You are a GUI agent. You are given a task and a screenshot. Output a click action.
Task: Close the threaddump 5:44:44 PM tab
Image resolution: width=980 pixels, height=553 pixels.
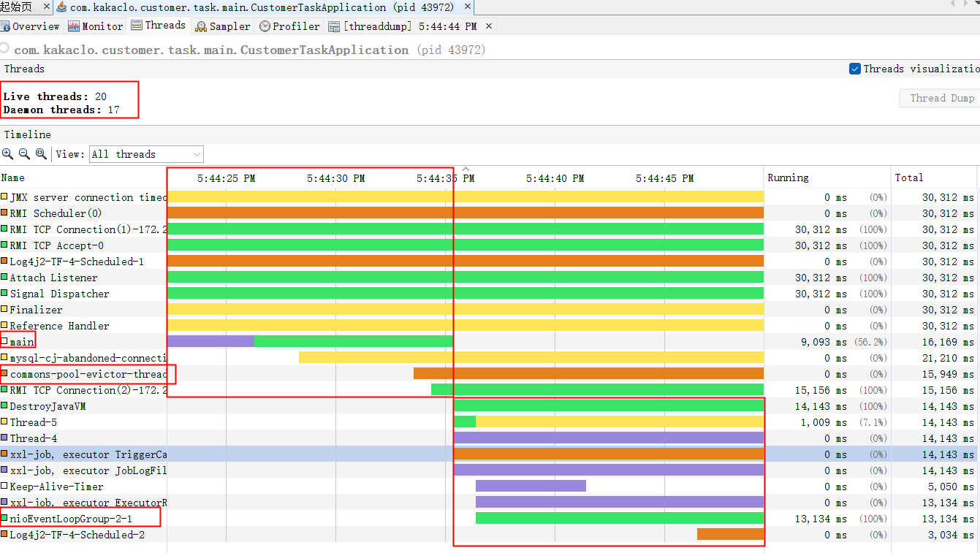[x=489, y=26]
